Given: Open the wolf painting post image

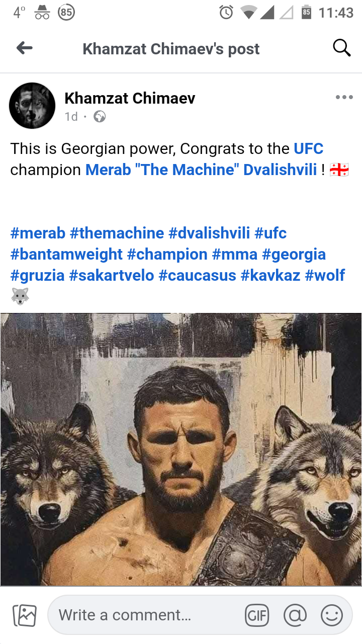Looking at the screenshot, I should click(181, 449).
